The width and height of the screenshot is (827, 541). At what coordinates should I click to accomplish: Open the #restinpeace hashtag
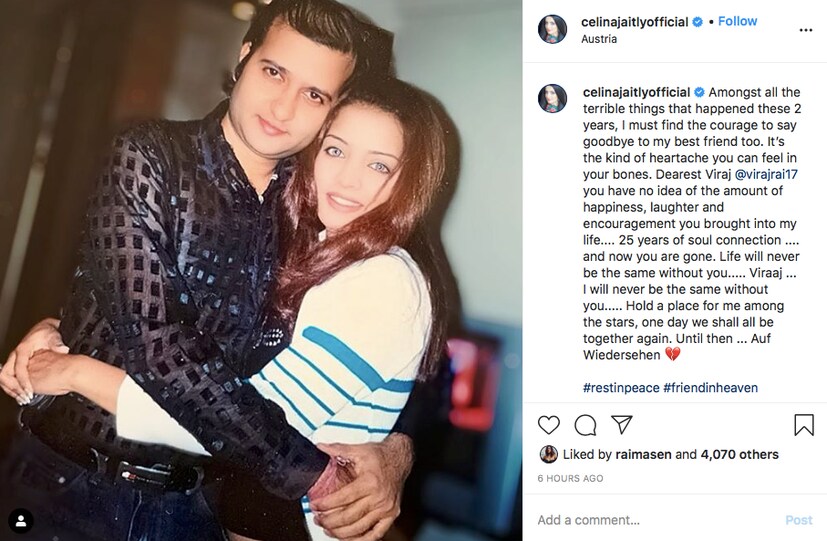(x=619, y=388)
